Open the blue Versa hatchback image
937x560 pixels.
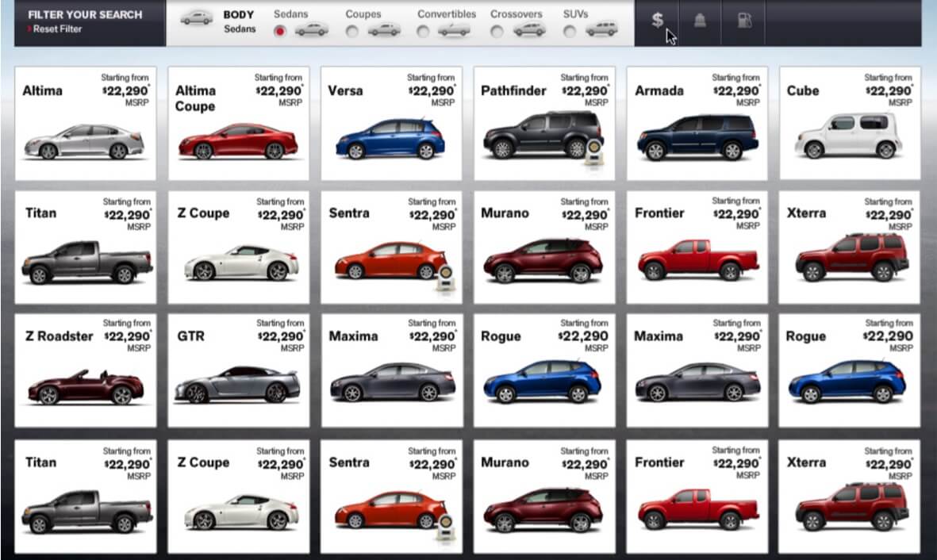point(390,139)
